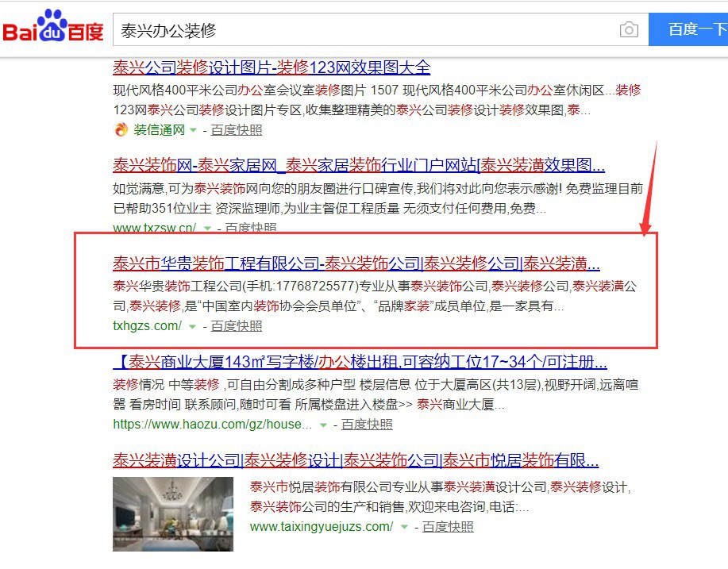Image resolution: width=728 pixels, height=569 pixels.
Task: Click the 装信通网 orange site icon
Action: tap(121, 130)
